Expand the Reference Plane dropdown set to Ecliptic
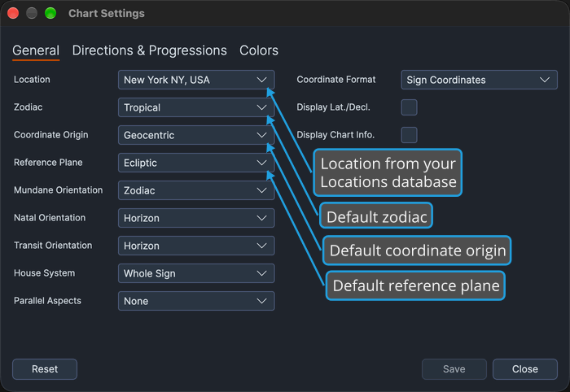Viewport: 570px width, 392px height. pos(196,163)
